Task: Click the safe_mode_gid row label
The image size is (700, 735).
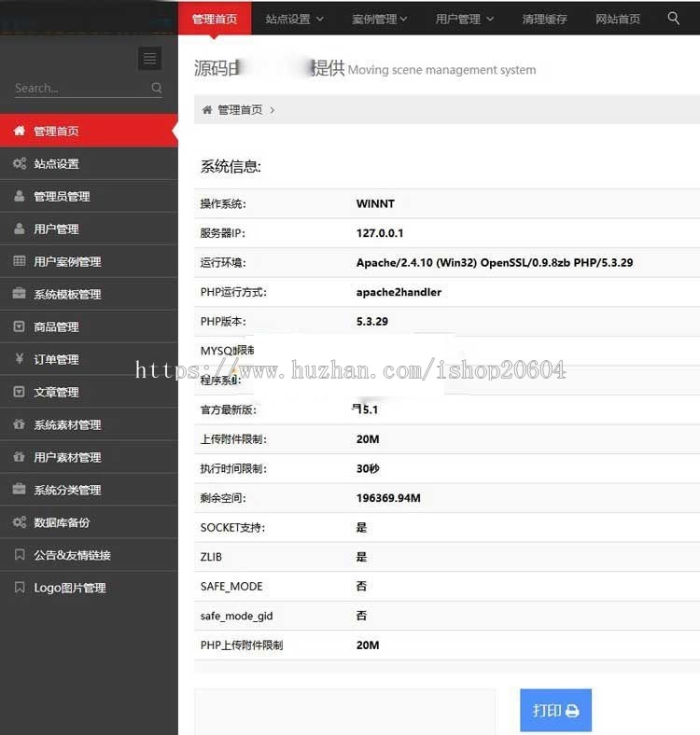Action: pos(236,616)
